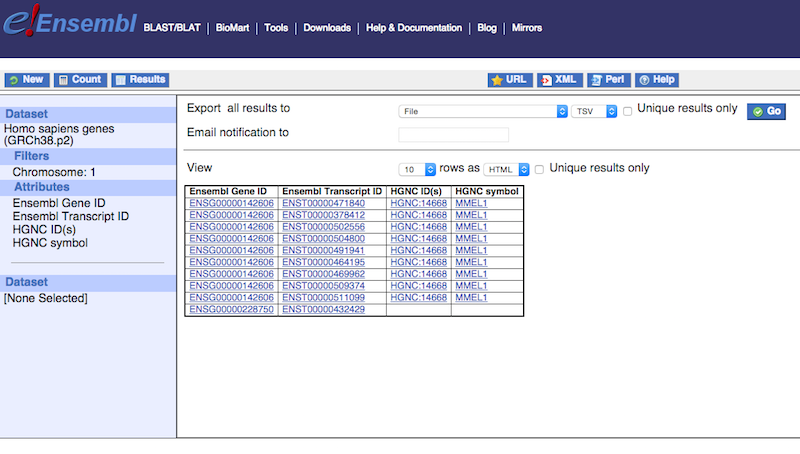The width and height of the screenshot is (800, 454).
Task: Toggle Unique results only for view
Action: 540,169
